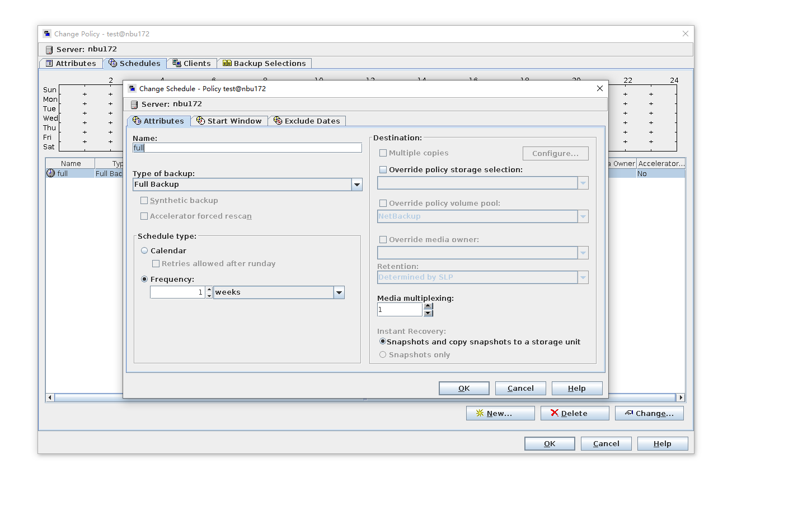Toggle Retries allowed after runday
Image resolution: width=812 pixels, height=511 pixels.
[156, 263]
